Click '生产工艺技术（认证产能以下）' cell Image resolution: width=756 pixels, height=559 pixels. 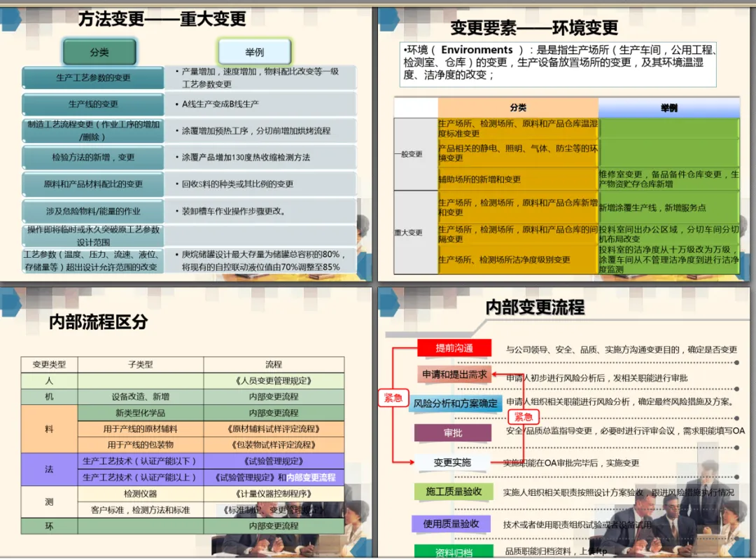(x=140, y=461)
